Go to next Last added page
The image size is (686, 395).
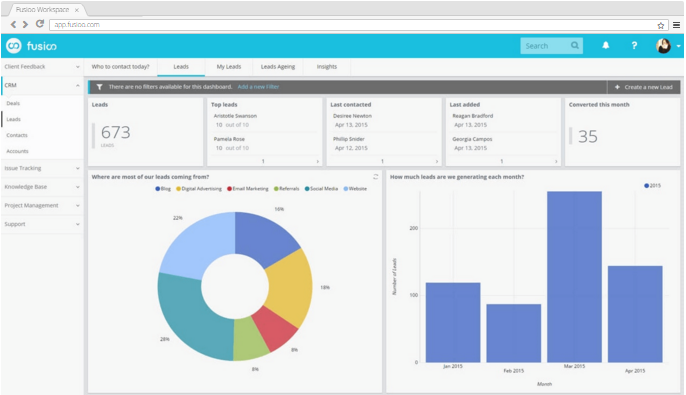(556, 161)
